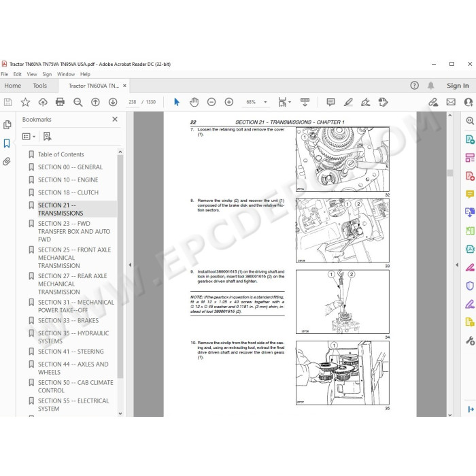Click the Sign In button
The width and height of the screenshot is (476, 476).
point(458,86)
